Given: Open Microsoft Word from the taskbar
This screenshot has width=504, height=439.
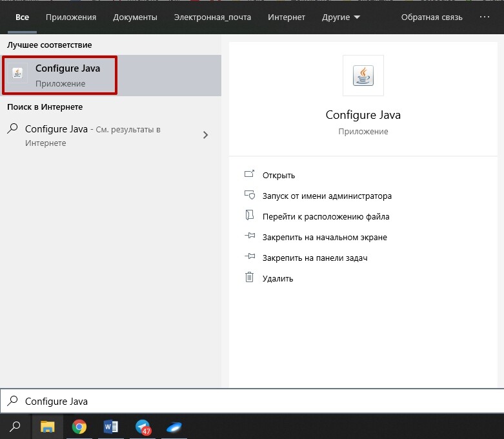Looking at the screenshot, I should pyautogui.click(x=110, y=427).
